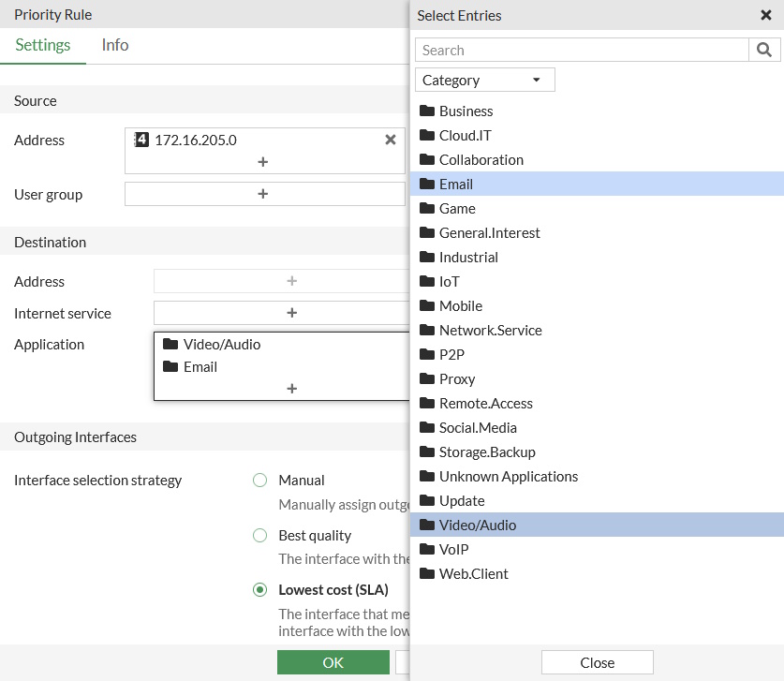Click the folder icon beside Remote.Access
Viewport: 784px width, 681px height.
coord(426,403)
